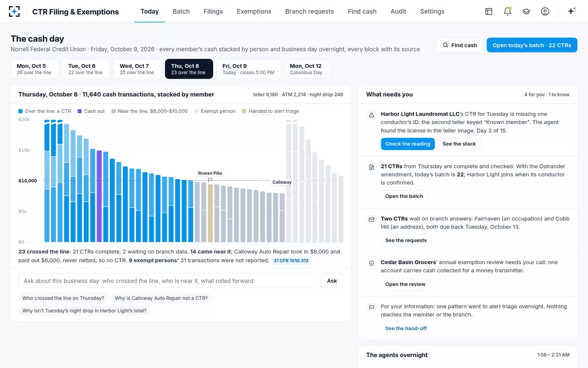Click the warning triangle beside Harbor Light Laundromat
Viewport: 588px width, 368px height.
pos(372,115)
